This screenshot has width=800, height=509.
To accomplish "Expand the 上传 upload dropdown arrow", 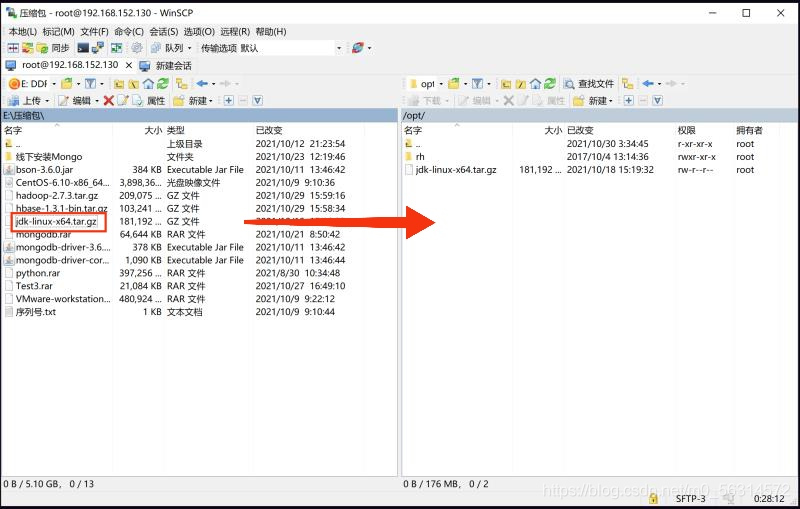I will [x=47, y=100].
